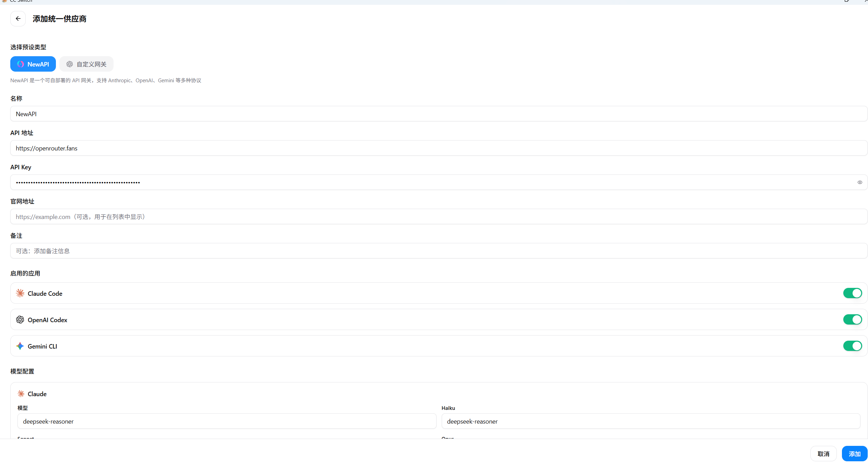Image resolution: width=868 pixels, height=463 pixels.
Task: Click the Gemini CLI sparkle icon
Action: point(20,346)
